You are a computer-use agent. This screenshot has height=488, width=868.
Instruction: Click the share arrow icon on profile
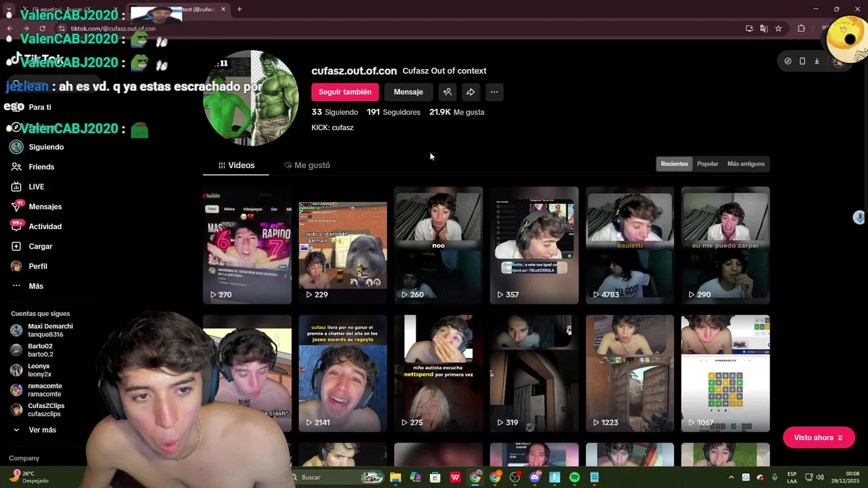click(x=471, y=92)
